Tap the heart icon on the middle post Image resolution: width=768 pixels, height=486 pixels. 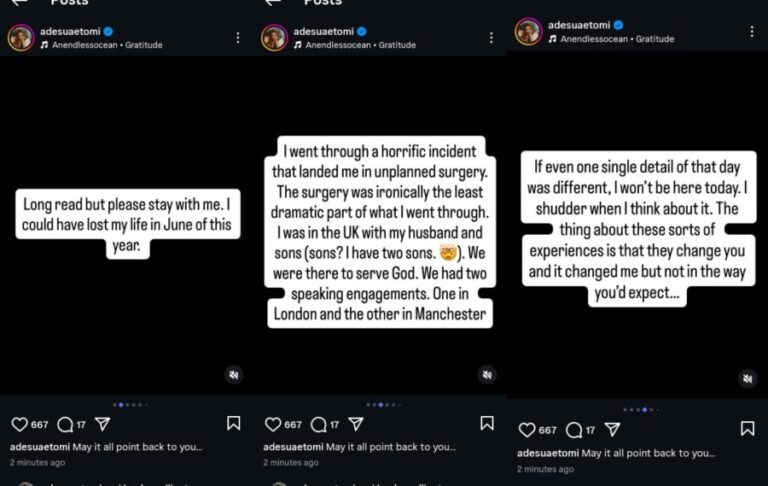point(272,424)
